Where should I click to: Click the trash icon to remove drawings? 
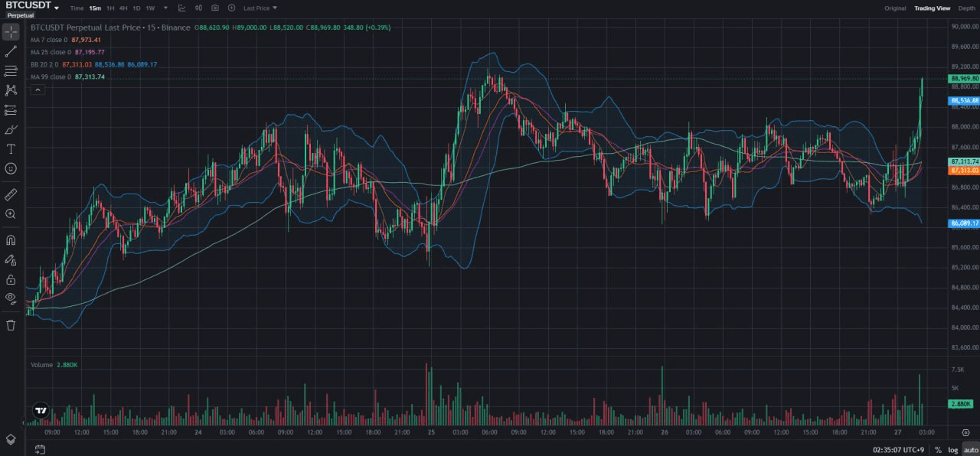pyautogui.click(x=11, y=325)
